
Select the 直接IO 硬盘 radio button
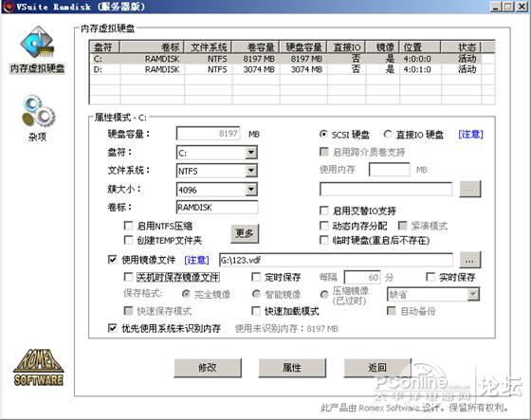(x=388, y=134)
